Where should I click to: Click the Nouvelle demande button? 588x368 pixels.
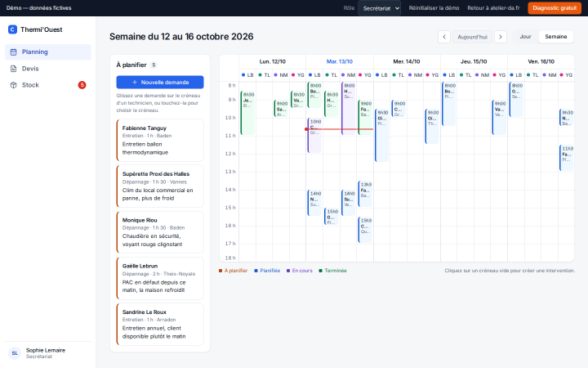tap(160, 83)
